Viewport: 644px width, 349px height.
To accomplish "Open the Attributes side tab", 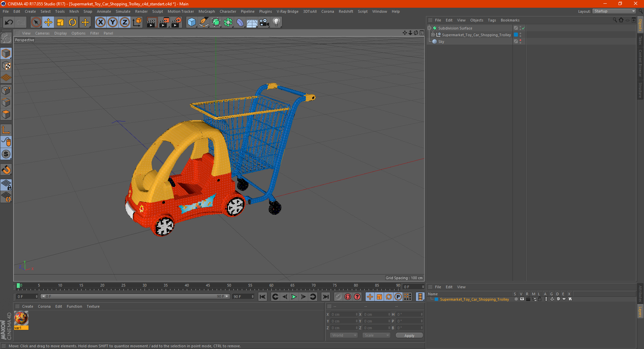I will (x=640, y=294).
